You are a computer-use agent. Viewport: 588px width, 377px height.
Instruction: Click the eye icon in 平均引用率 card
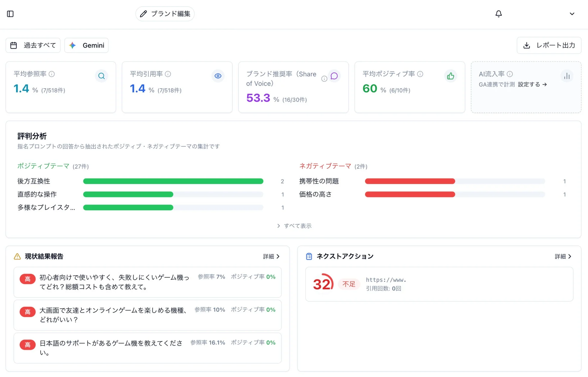pos(218,76)
